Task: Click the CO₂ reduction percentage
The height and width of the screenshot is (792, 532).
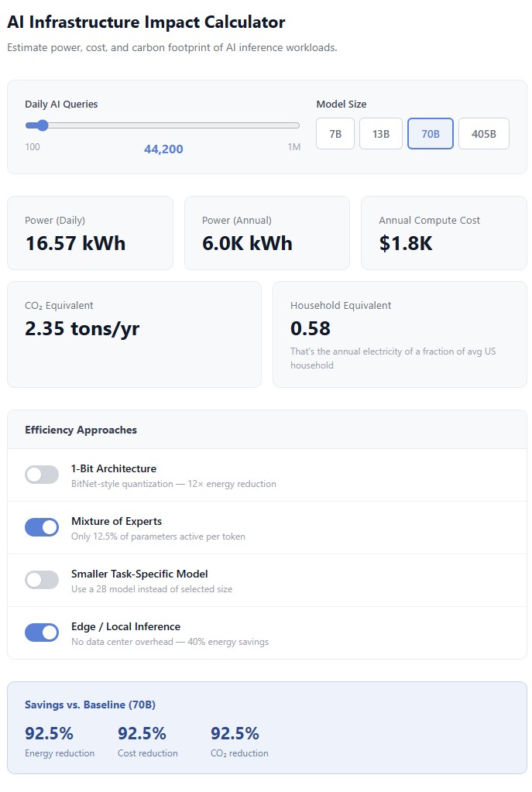Action: pyautogui.click(x=235, y=732)
